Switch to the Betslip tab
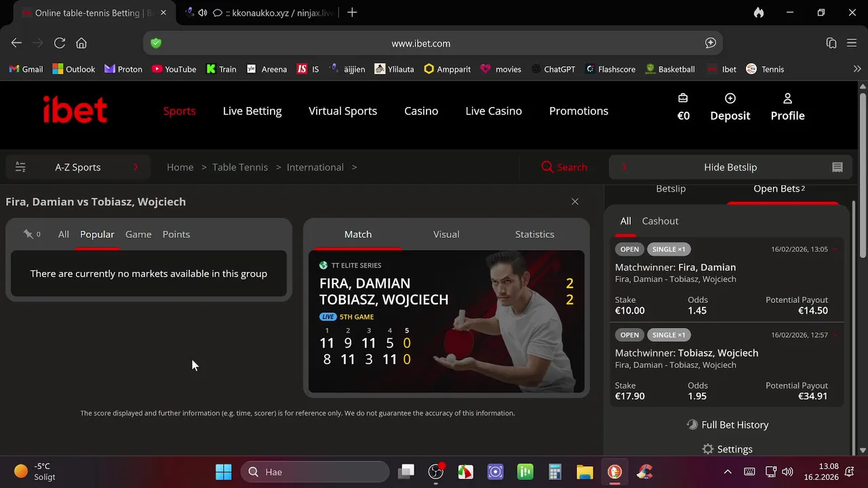868x488 pixels. [x=671, y=189]
